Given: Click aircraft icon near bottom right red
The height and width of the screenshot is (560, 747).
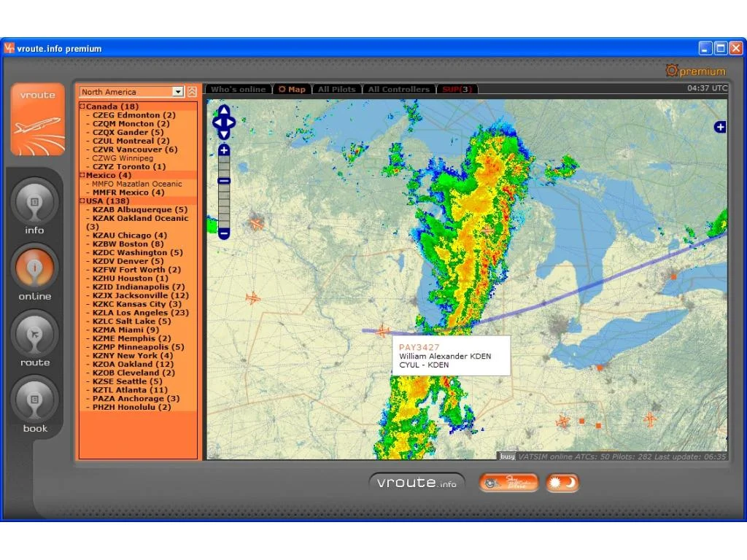Looking at the screenshot, I should point(563,421).
